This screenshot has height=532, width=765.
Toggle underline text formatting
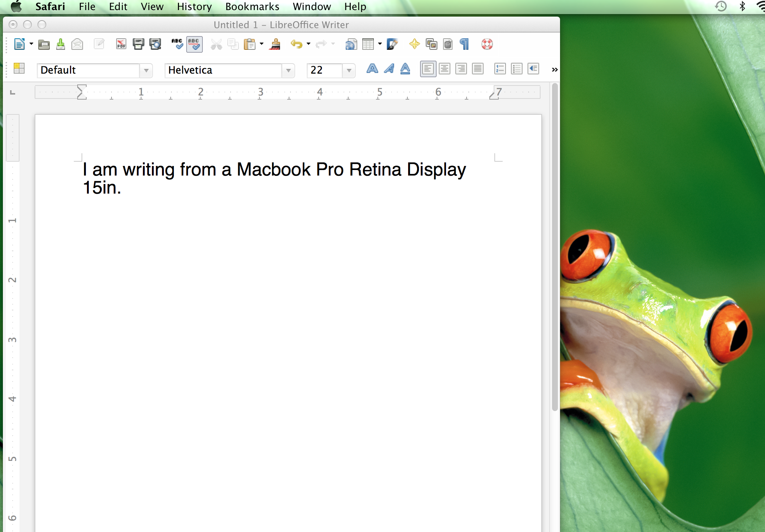tap(405, 69)
